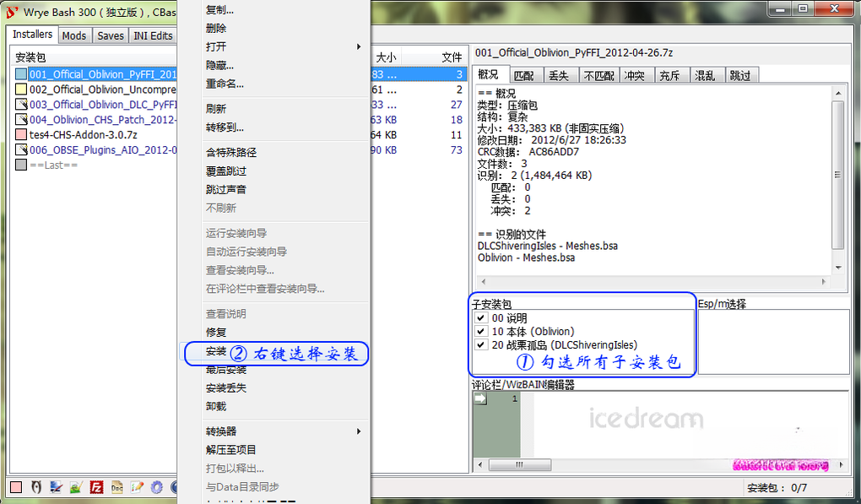Open settings via the blue gear icon

(157, 487)
